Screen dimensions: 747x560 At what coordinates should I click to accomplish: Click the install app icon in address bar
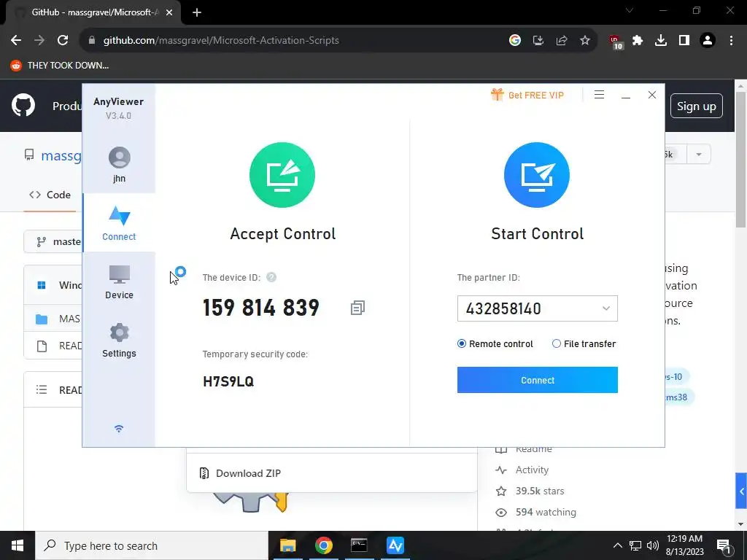(538, 41)
